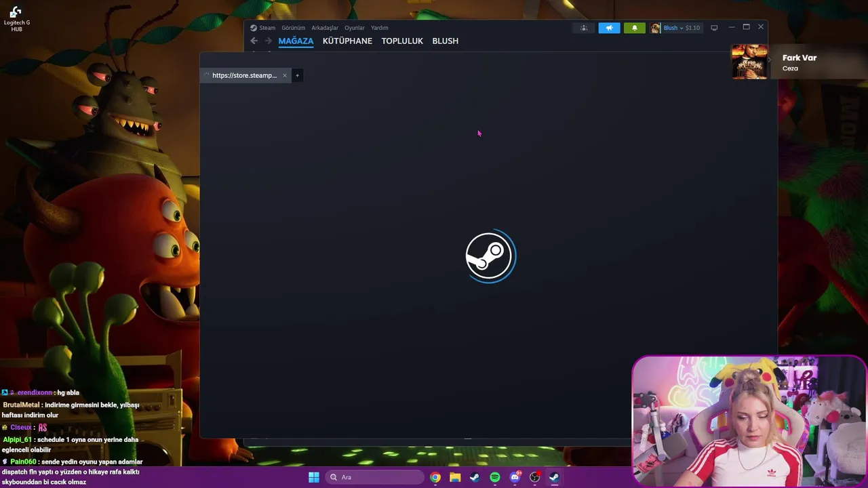Open the blue announcements megaphone button
Image resolution: width=868 pixels, height=488 pixels.
609,28
